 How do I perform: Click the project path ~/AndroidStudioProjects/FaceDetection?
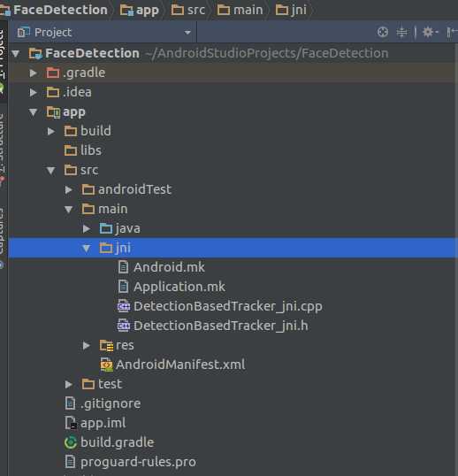tap(267, 53)
